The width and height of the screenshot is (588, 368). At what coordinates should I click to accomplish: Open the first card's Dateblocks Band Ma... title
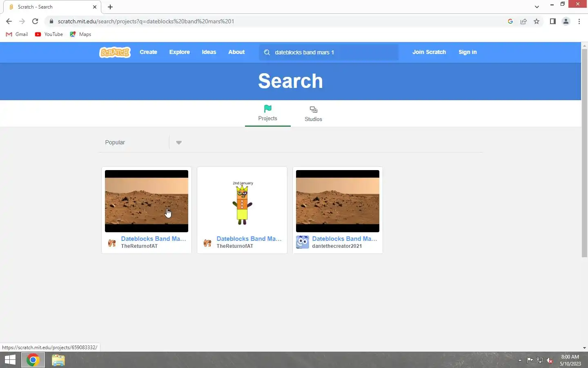pyautogui.click(x=154, y=239)
